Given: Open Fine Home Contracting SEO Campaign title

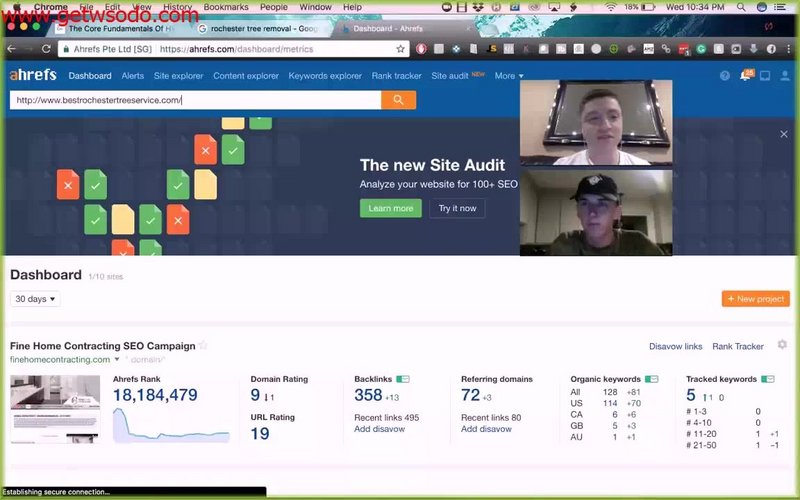Looking at the screenshot, I should (103, 345).
